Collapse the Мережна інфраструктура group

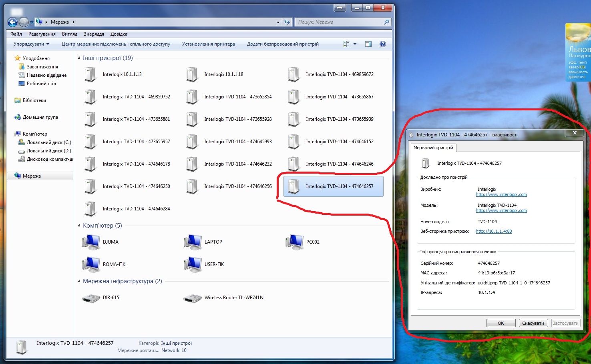click(x=79, y=281)
